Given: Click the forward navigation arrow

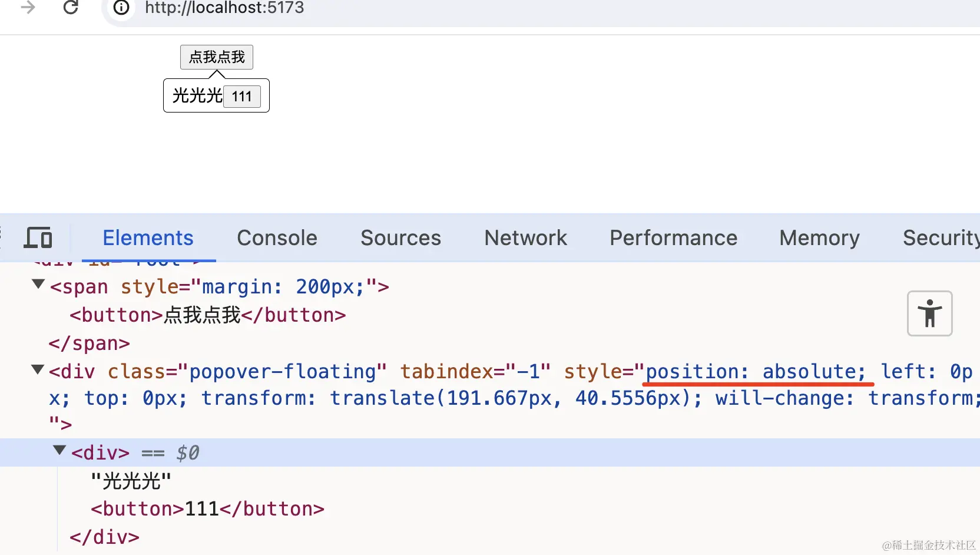Looking at the screenshot, I should (x=28, y=8).
